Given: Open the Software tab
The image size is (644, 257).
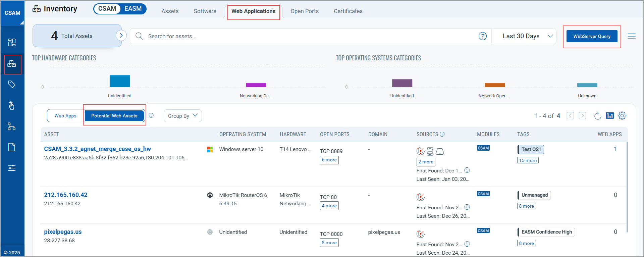Looking at the screenshot, I should pyautogui.click(x=205, y=11).
